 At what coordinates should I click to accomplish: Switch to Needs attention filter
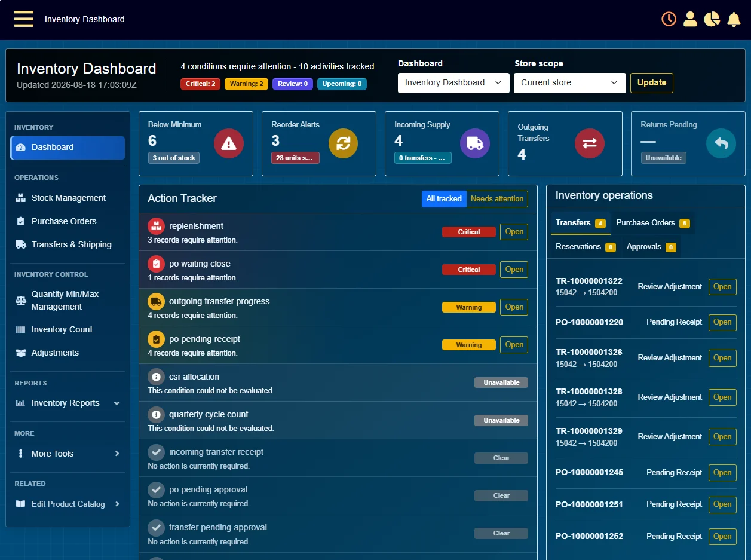(x=497, y=199)
